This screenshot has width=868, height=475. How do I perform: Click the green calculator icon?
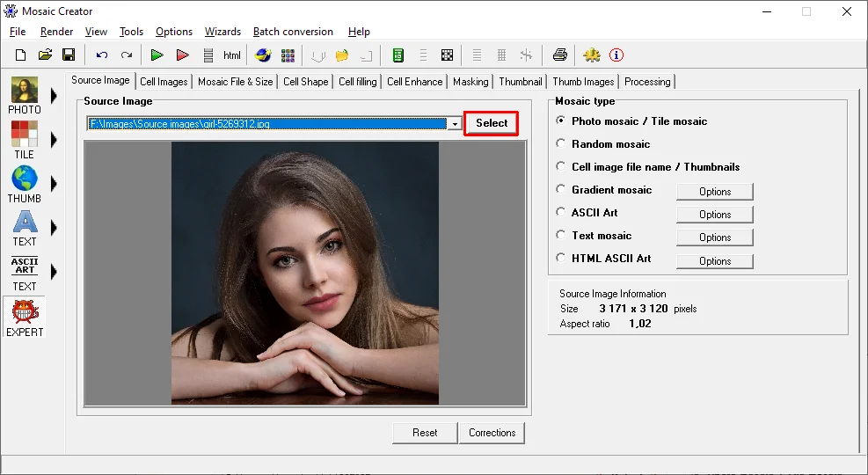pos(398,55)
